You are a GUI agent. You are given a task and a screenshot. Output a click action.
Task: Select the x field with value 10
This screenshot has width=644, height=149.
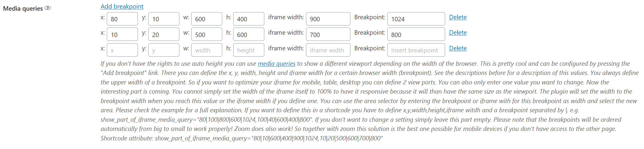tap(122, 34)
